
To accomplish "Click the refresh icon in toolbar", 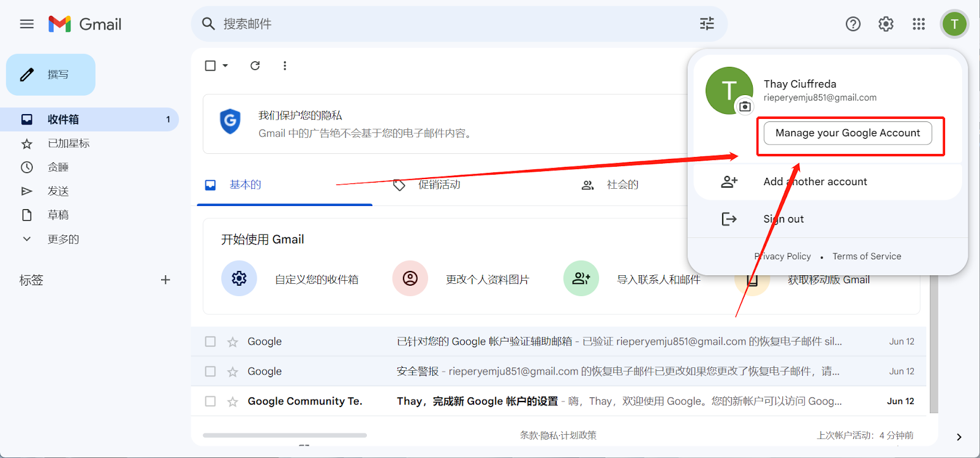I will click(255, 66).
